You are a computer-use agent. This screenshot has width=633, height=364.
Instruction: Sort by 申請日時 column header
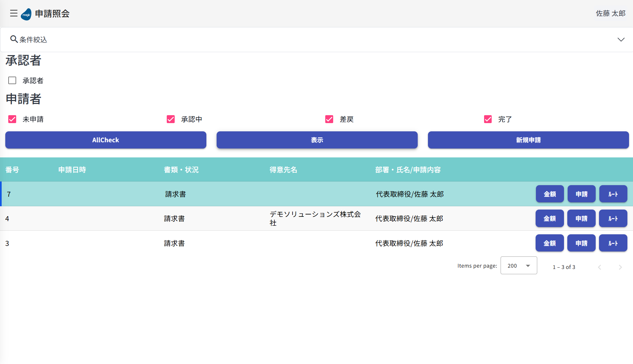click(72, 170)
